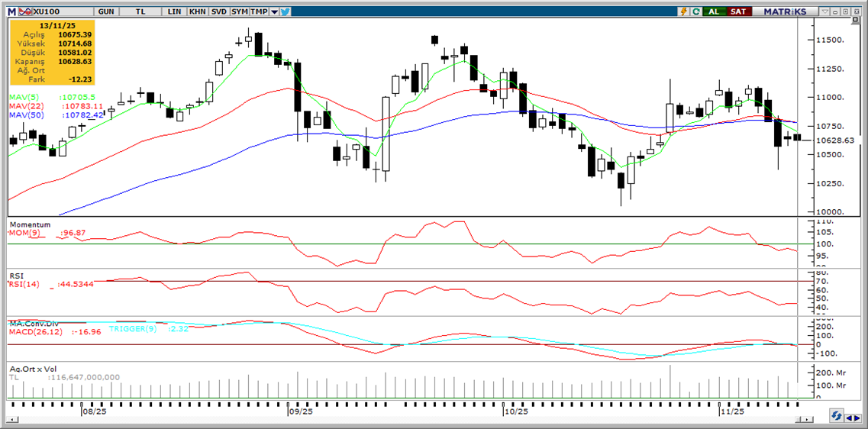This screenshot has height=429, width=868.
Task: Toggle the KHN channel button
Action: coord(197,11)
